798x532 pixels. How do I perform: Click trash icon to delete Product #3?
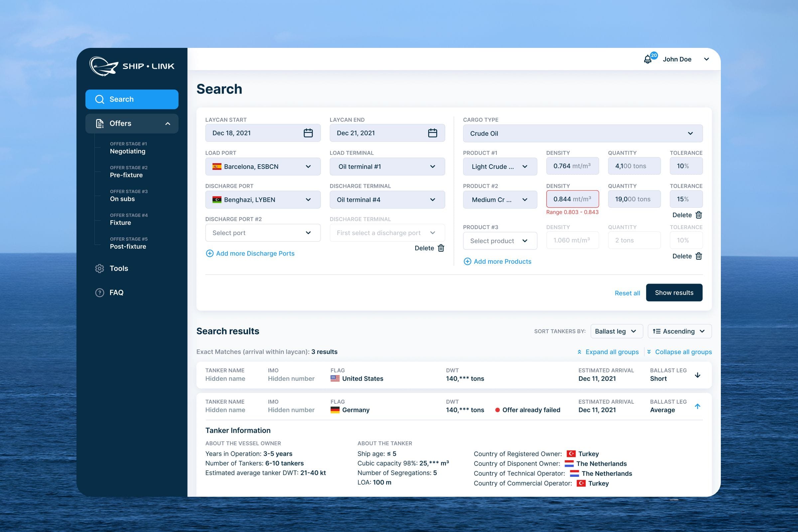(x=699, y=256)
